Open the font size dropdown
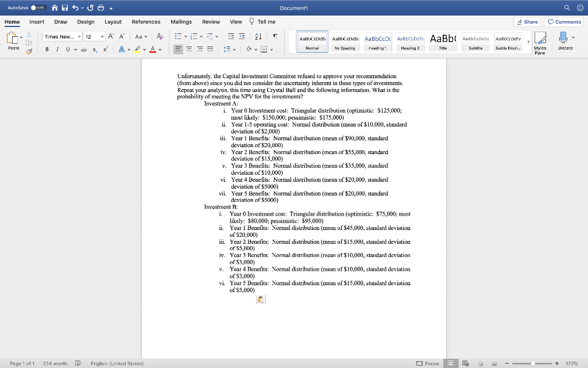Viewport: 588px width, 368px height. click(102, 36)
